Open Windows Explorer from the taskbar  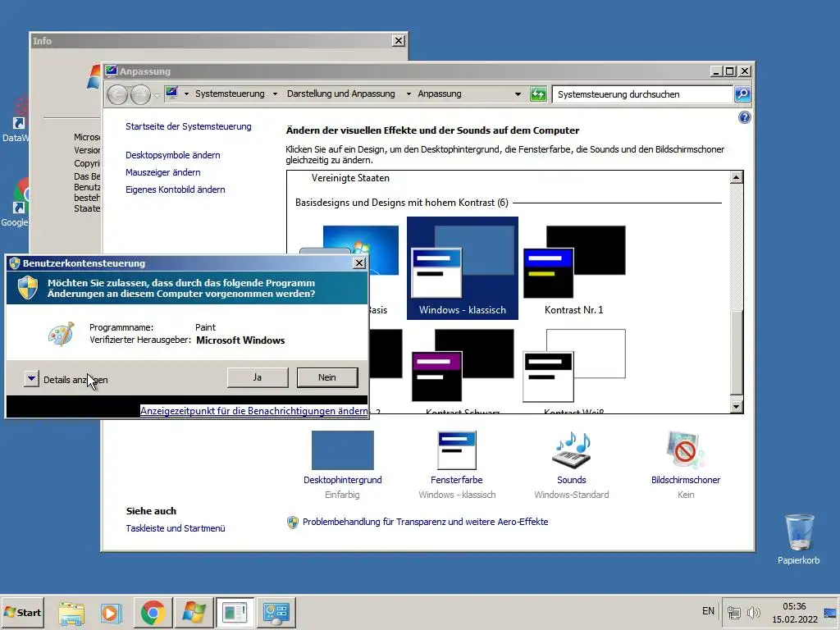71,613
